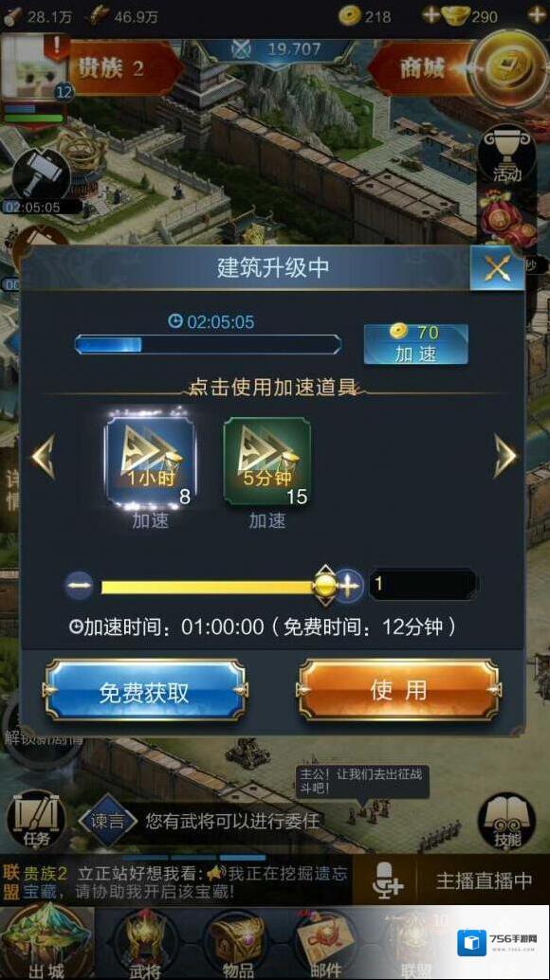The image size is (550, 980).
Task: Click the 免费获取 blue button
Action: 144,691
